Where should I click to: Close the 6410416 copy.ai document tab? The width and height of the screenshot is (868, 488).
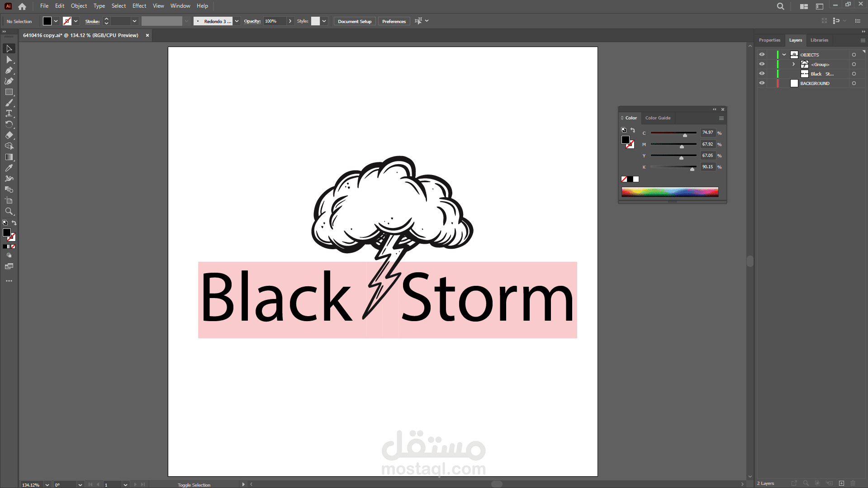click(147, 35)
